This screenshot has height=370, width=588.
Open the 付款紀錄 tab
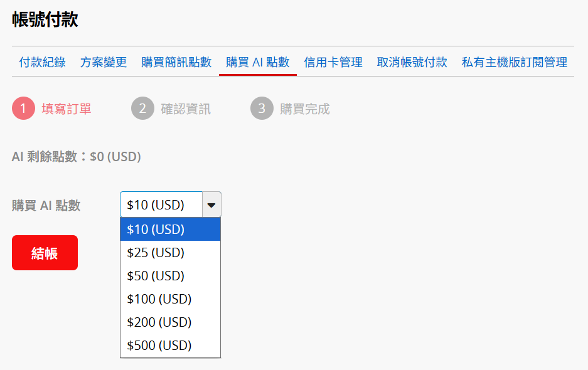click(x=42, y=62)
